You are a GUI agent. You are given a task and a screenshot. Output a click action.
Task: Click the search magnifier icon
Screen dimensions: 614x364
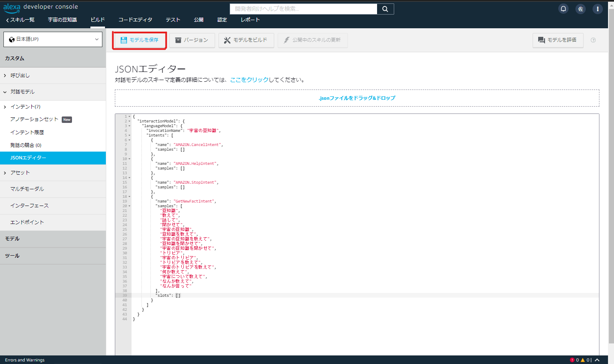pos(385,9)
